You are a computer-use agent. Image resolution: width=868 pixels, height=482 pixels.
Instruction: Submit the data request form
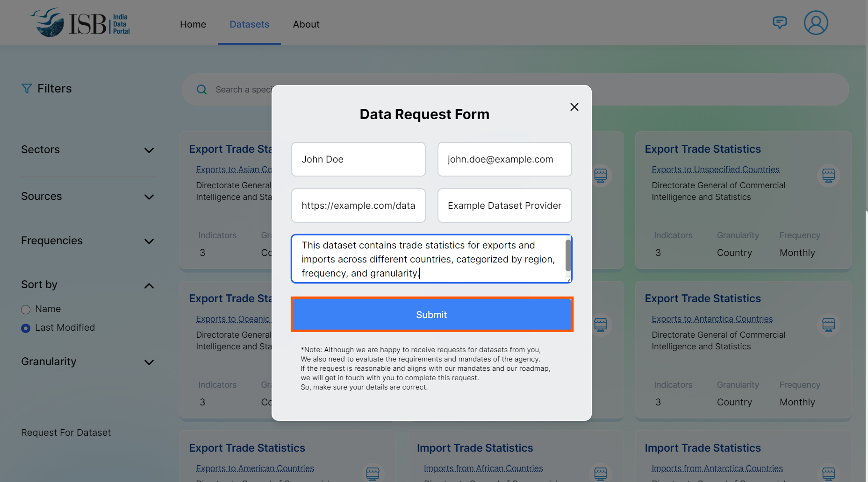tap(431, 315)
